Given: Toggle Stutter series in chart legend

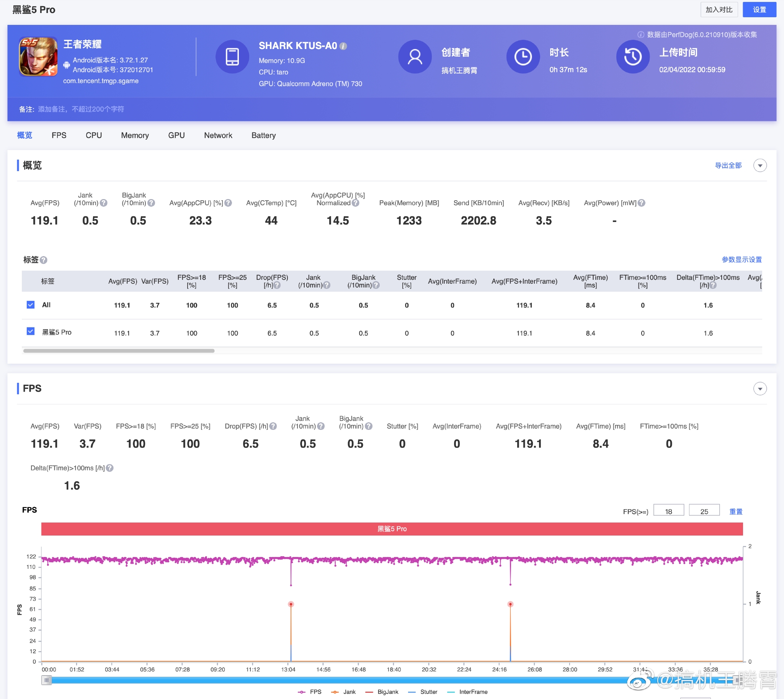Looking at the screenshot, I should click(x=423, y=692).
